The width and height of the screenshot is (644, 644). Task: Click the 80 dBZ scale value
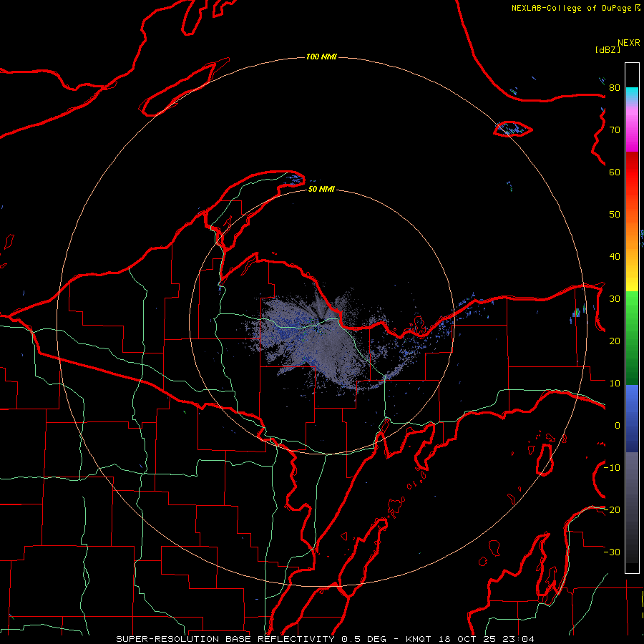coord(615,88)
